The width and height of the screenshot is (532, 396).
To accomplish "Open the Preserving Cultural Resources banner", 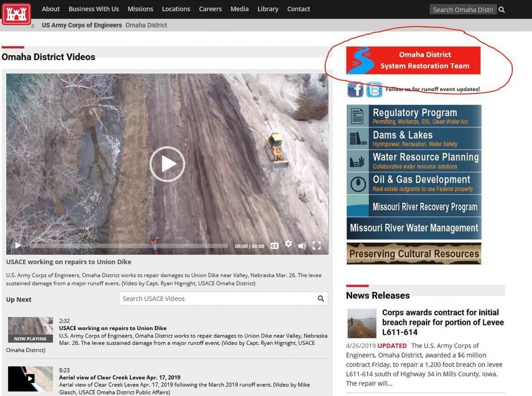I will coord(414,254).
